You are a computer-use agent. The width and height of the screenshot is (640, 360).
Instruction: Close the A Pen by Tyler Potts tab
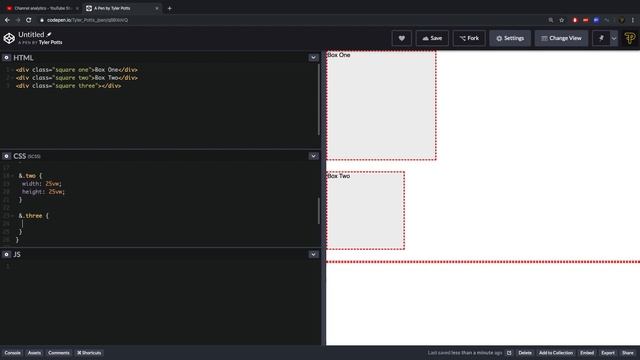click(x=157, y=8)
